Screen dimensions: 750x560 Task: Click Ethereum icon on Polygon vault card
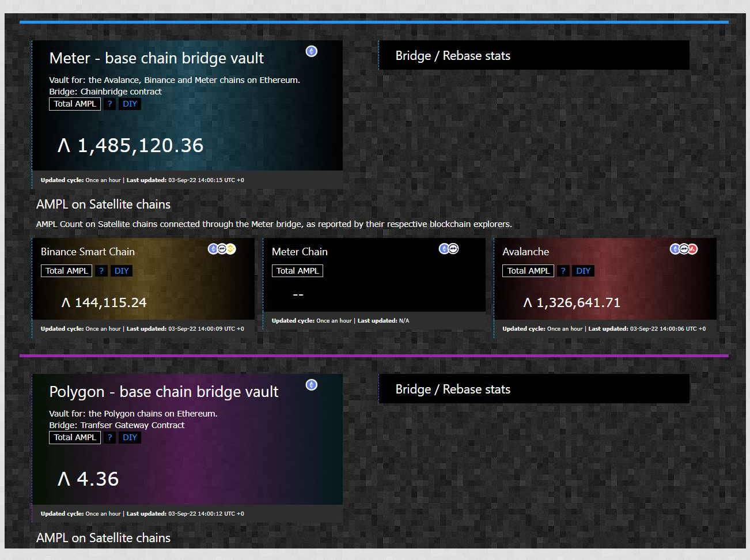(x=312, y=385)
